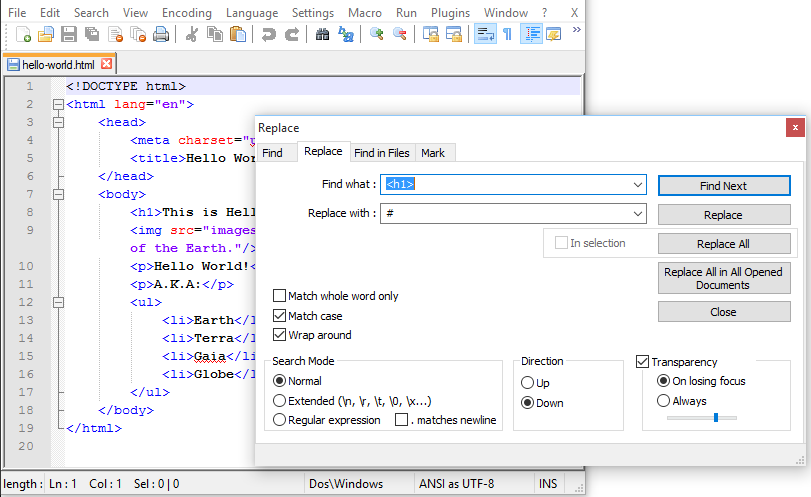
Task: Toggle the Word wrap toolbar icon
Action: (x=485, y=34)
